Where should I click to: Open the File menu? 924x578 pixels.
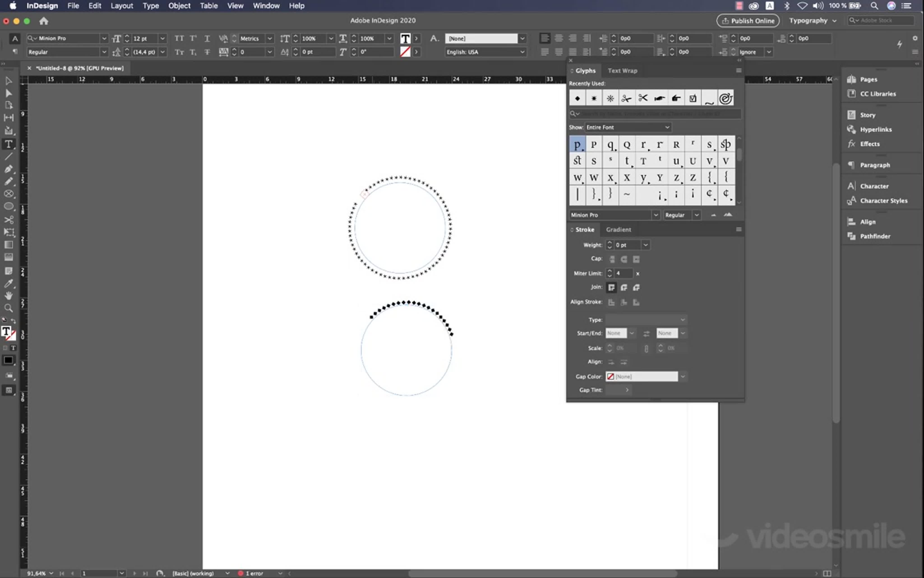tap(73, 6)
